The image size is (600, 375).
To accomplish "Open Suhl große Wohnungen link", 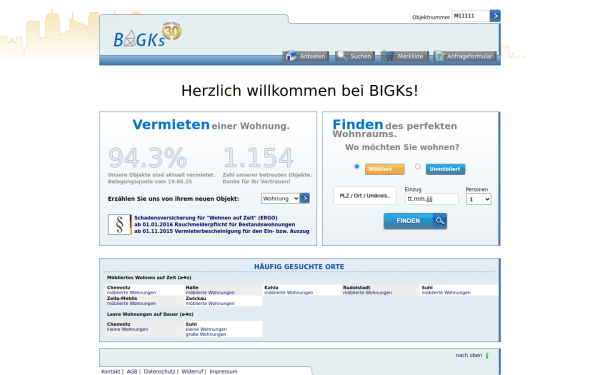I will 206,334.
